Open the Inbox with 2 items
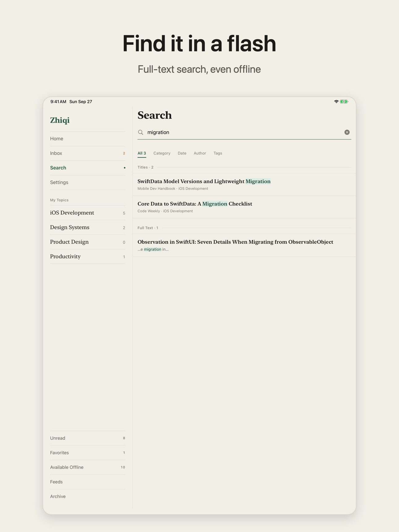 (88, 153)
